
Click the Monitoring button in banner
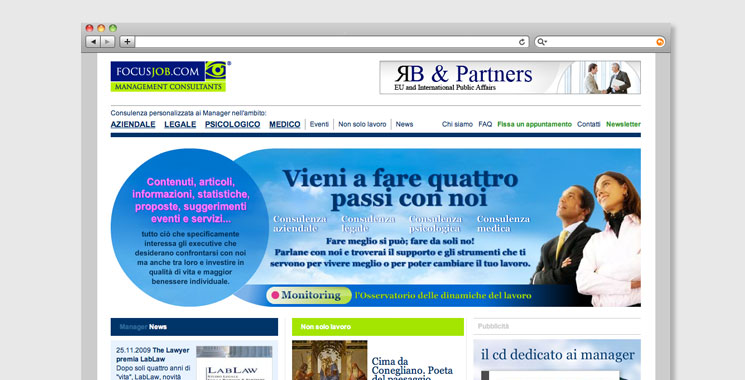point(309,295)
